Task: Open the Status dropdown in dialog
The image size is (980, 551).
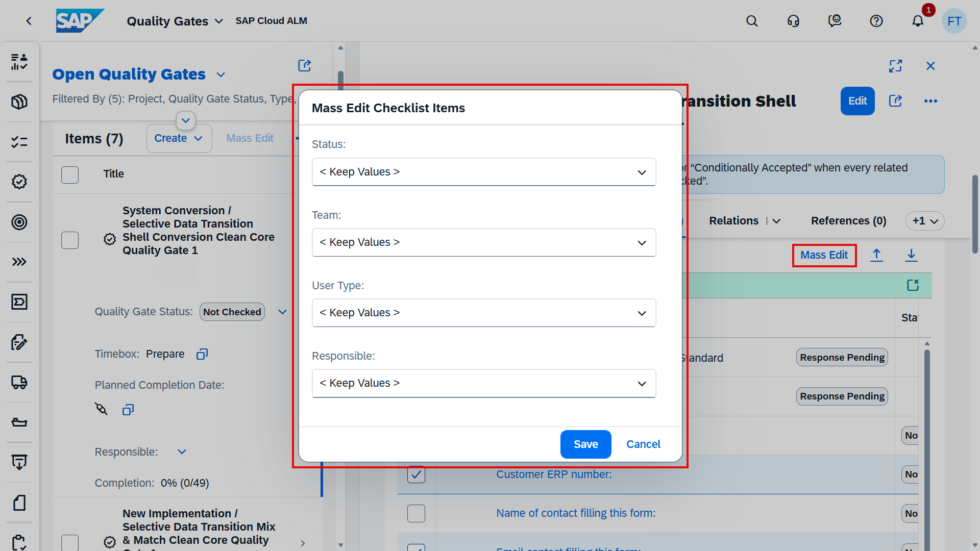Action: pyautogui.click(x=483, y=172)
